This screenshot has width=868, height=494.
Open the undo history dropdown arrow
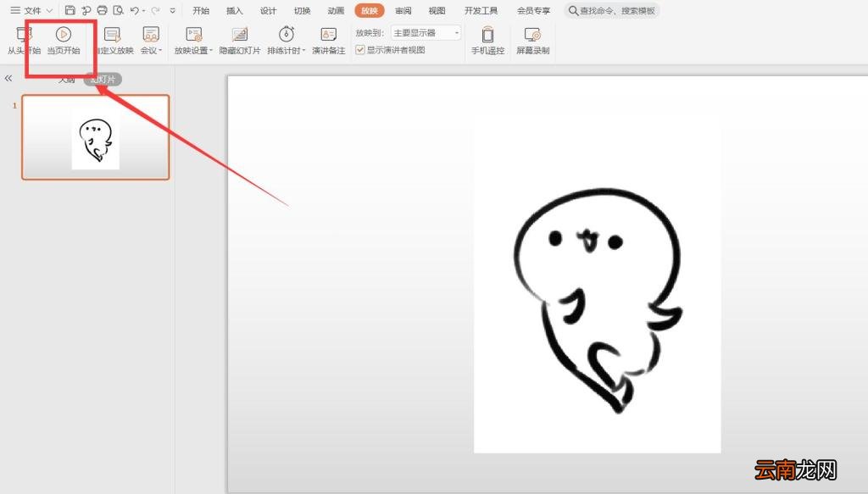[143, 10]
